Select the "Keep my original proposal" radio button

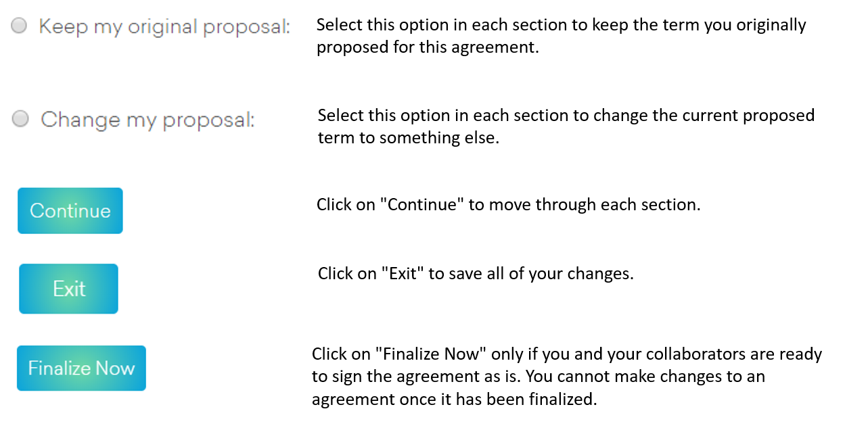pyautogui.click(x=20, y=26)
